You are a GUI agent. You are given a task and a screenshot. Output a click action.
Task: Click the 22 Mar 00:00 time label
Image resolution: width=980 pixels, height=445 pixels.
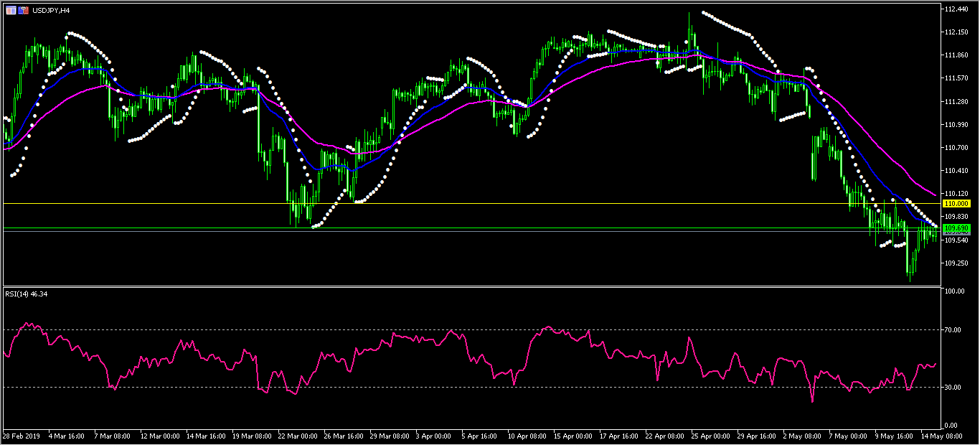tap(296, 436)
